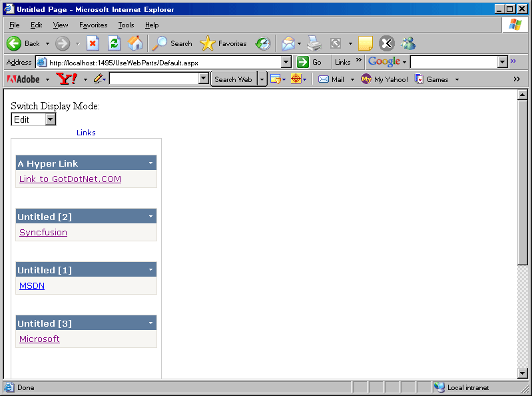Stop loading with the red X icon
This screenshot has height=396, width=532.
tap(93, 43)
